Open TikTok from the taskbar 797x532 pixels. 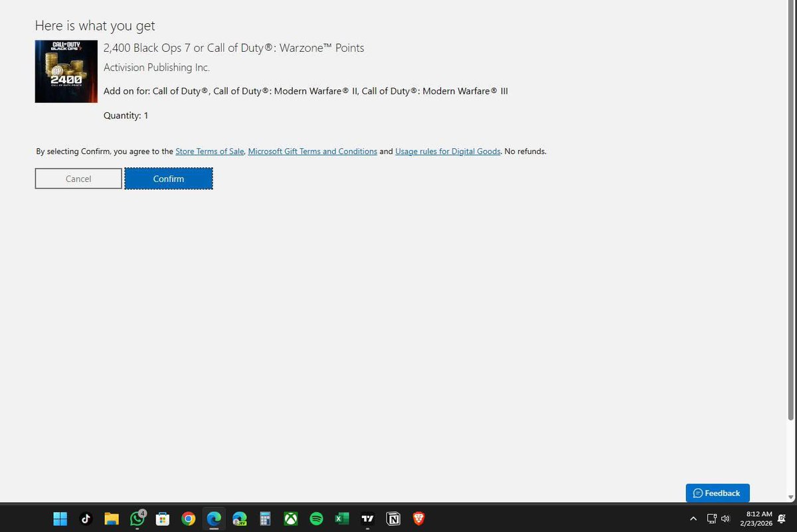86,519
